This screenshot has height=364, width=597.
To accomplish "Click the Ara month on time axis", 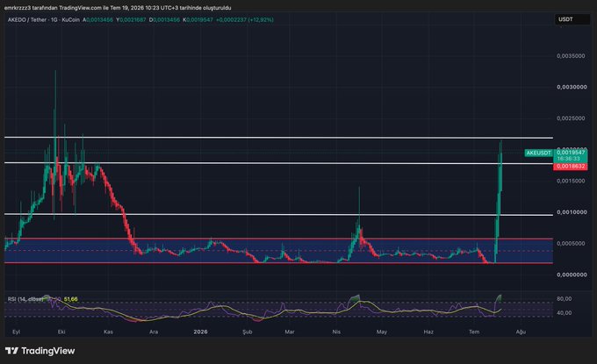I will [154, 332].
